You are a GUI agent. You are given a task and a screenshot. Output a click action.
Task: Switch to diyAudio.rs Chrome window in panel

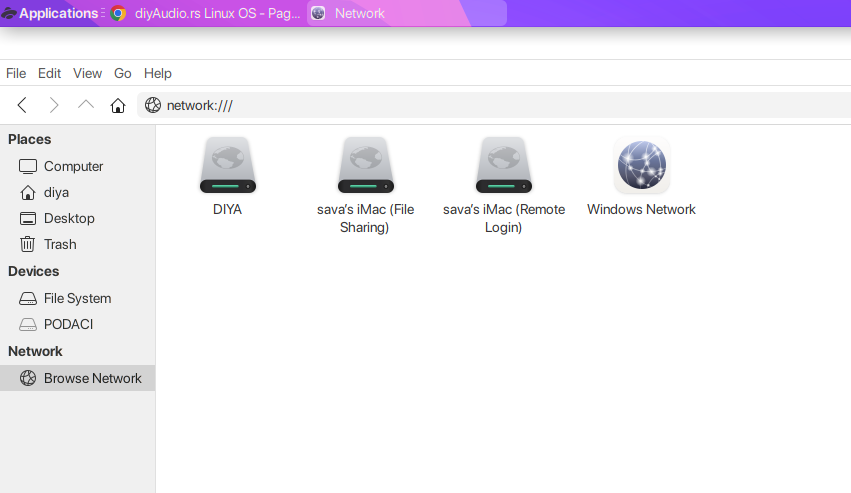[206, 13]
